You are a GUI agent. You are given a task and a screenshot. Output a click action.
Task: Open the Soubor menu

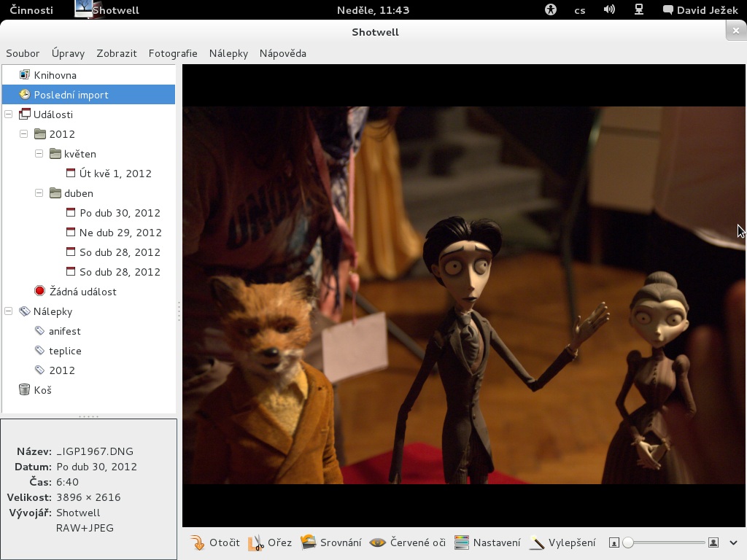[x=23, y=53]
